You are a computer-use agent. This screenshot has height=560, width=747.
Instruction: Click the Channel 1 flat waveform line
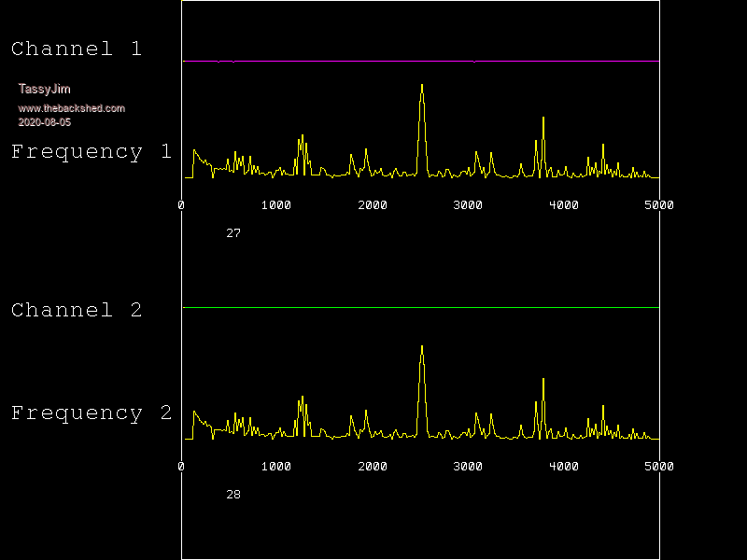click(x=420, y=61)
